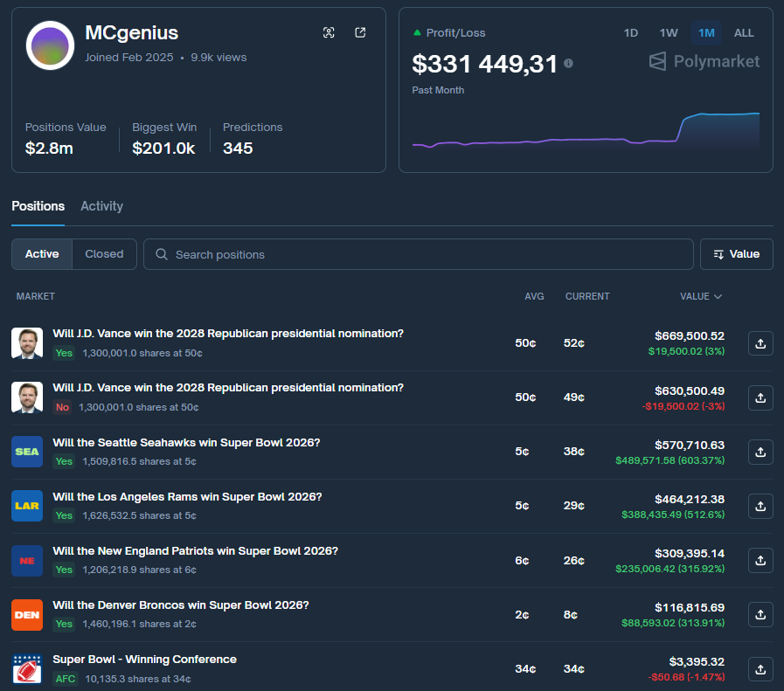
Task: Click the Rams LAR market icon
Action: [x=27, y=506]
